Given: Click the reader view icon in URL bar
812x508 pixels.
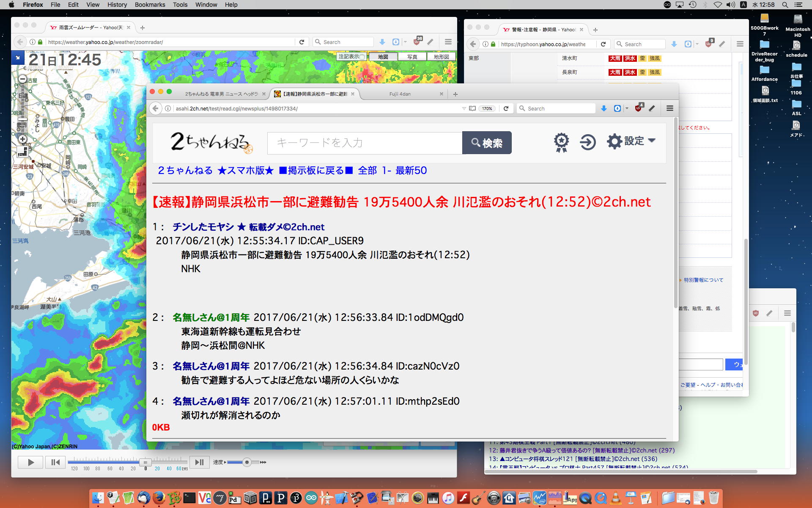Looking at the screenshot, I should coord(472,108).
